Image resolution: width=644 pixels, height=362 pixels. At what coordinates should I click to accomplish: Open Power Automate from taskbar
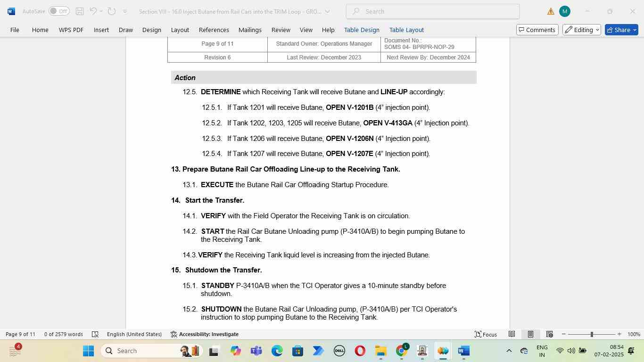click(x=318, y=351)
